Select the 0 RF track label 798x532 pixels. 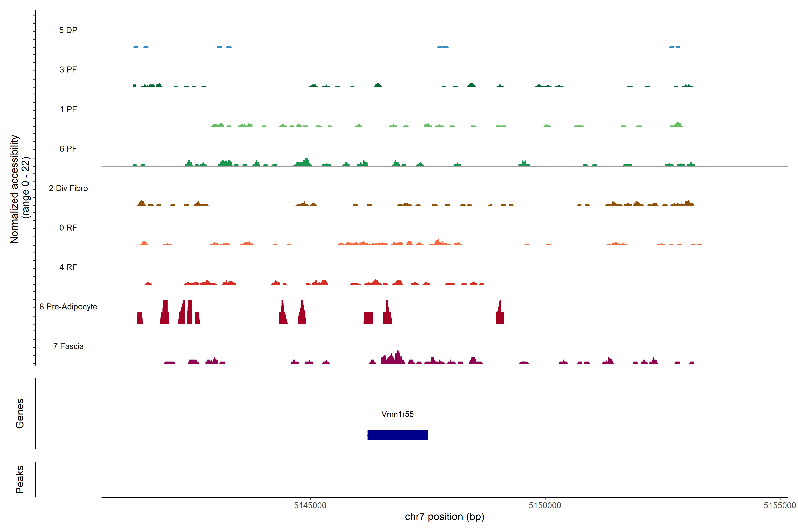tap(68, 228)
